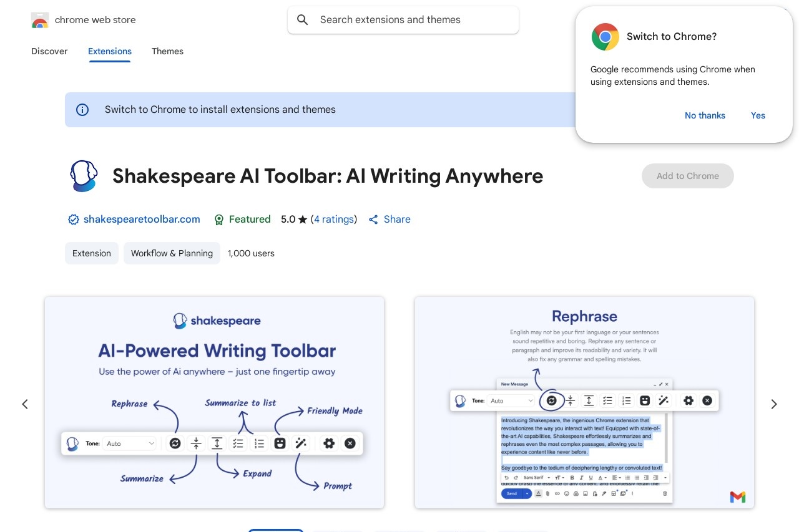Open the 4 ratings link
Image resolution: width=799 pixels, height=532 pixels.
(334, 220)
